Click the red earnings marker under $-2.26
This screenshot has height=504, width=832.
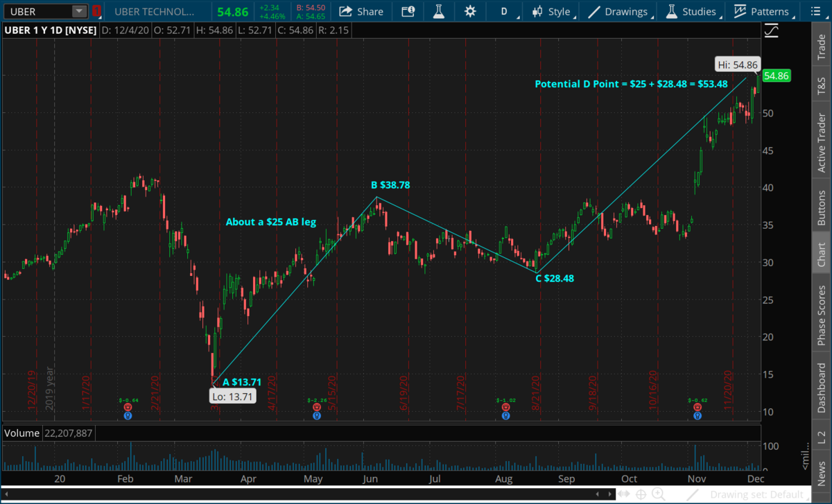[x=316, y=408]
